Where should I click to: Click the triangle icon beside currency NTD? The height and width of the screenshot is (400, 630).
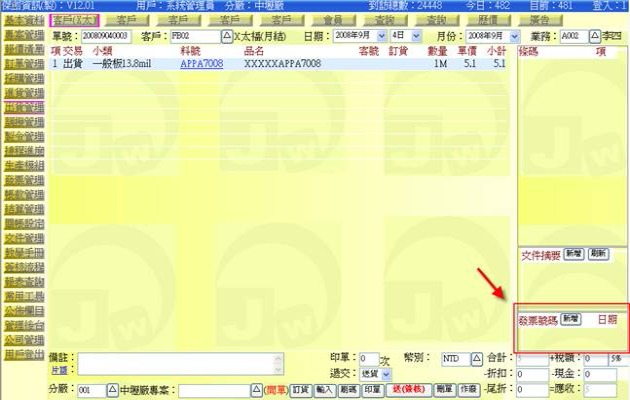(476, 359)
